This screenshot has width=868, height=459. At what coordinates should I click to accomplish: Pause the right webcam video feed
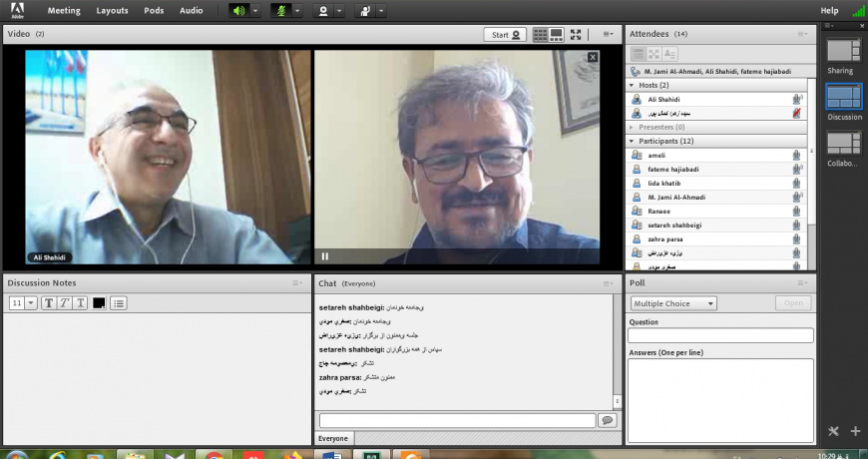tap(325, 256)
